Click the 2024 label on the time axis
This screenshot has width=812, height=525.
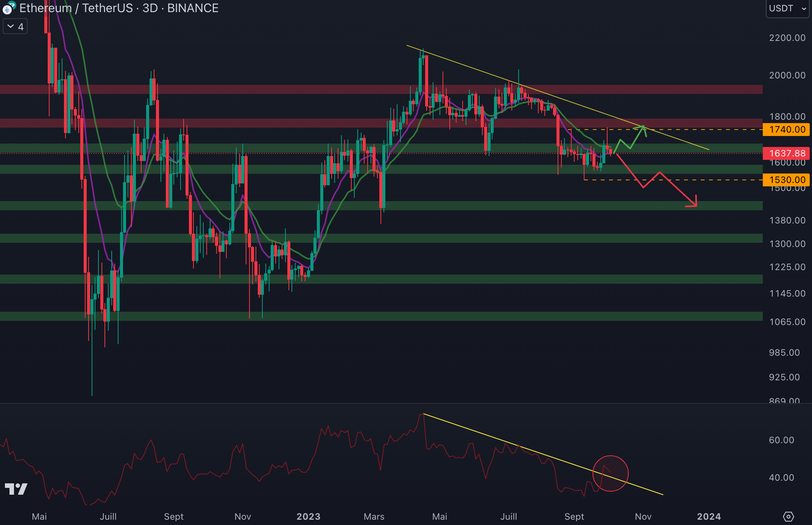coord(709,517)
